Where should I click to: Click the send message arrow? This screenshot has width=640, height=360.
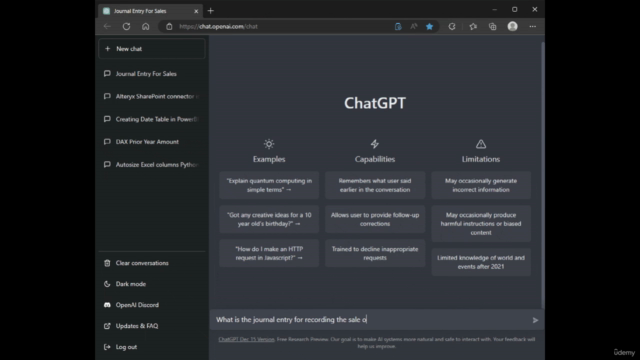pos(535,320)
